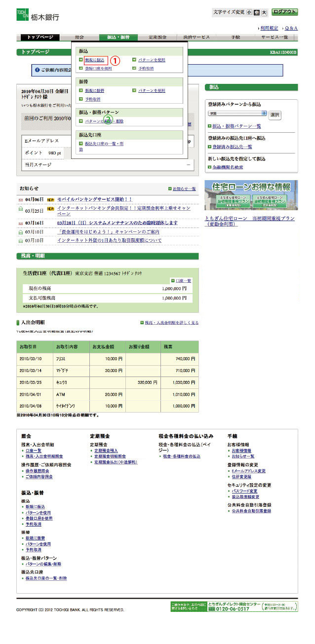Set font size to small (小)

pos(249,12)
